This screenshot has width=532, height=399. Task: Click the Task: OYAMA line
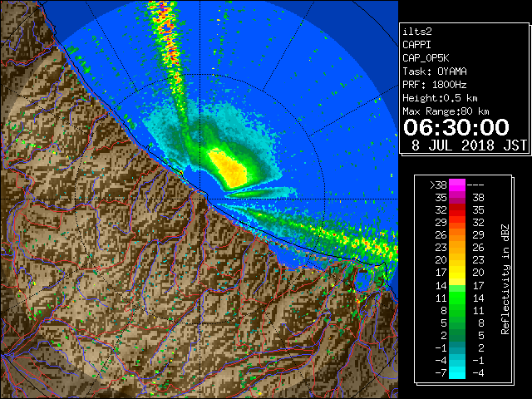click(435, 71)
